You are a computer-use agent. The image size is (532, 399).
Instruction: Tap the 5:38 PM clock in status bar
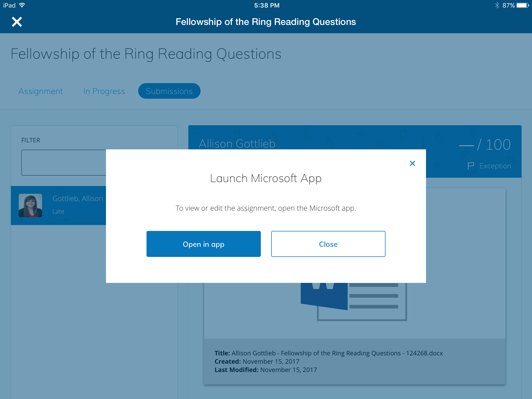(x=267, y=5)
